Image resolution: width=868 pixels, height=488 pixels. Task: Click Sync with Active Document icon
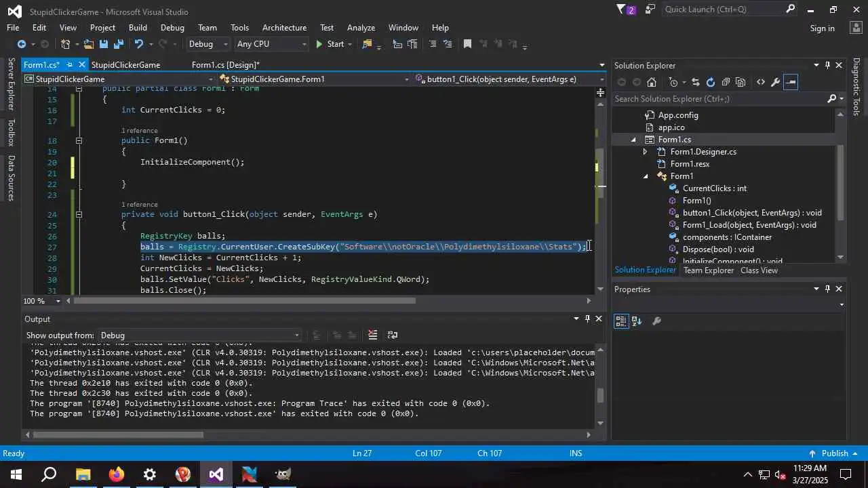(696, 82)
